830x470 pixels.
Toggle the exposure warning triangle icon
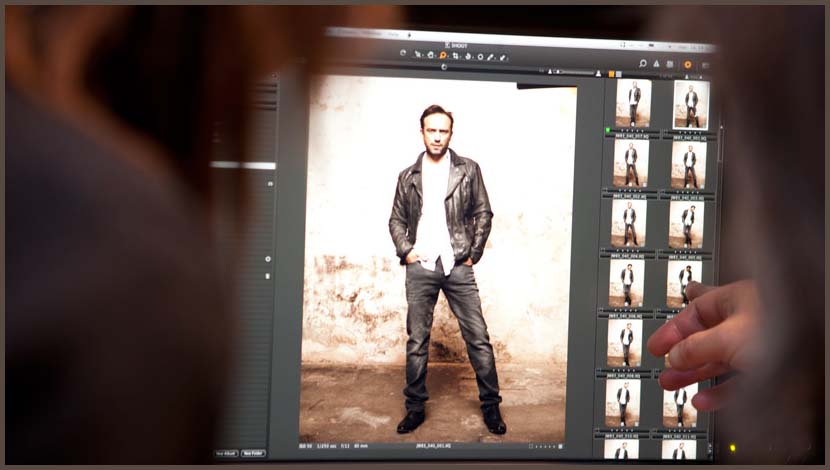656,64
